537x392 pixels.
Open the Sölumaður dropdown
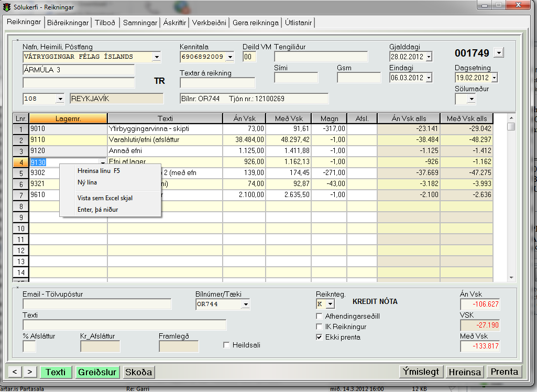(472, 99)
